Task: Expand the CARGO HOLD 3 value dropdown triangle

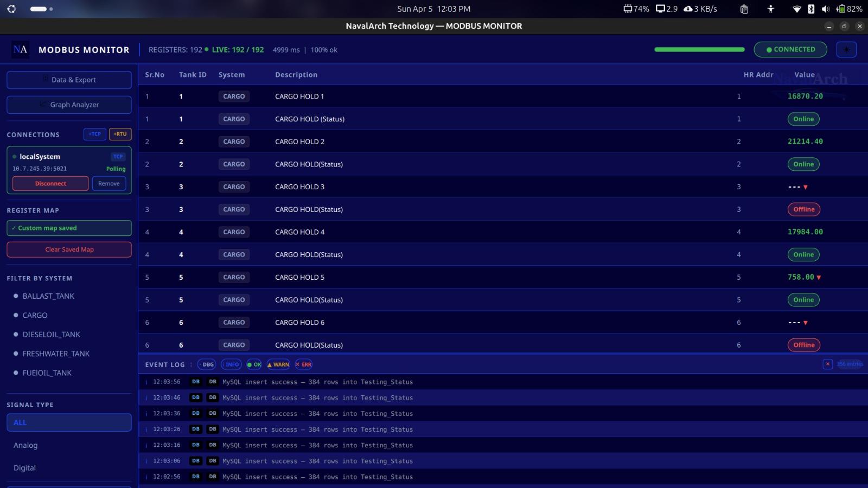Action: click(x=806, y=187)
